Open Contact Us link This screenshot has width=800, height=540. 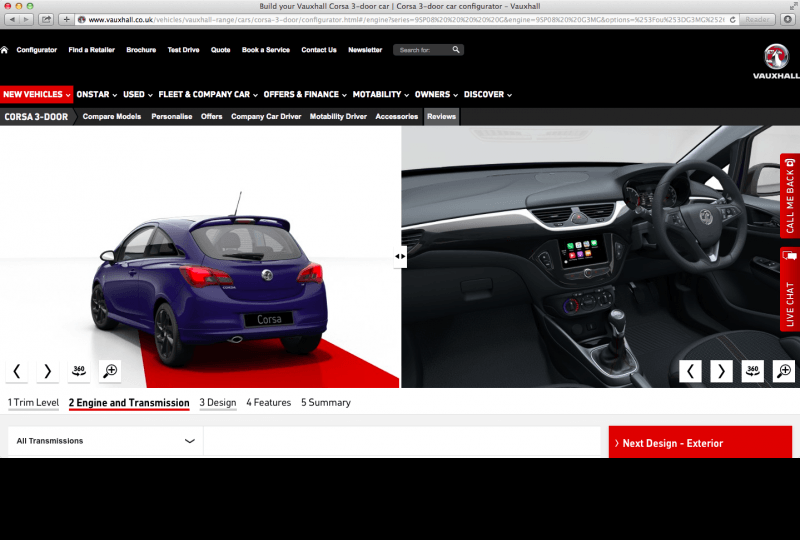[319, 50]
